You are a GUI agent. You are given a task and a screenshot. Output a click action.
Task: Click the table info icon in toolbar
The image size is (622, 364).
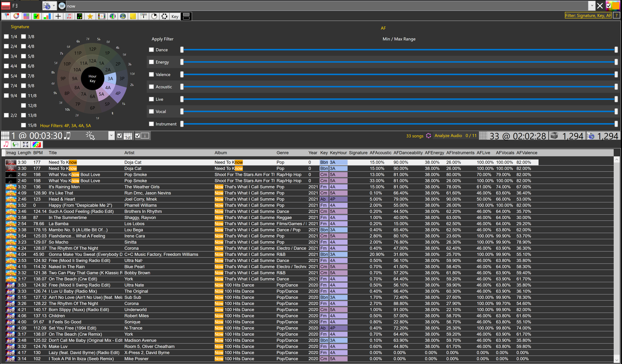point(143,16)
